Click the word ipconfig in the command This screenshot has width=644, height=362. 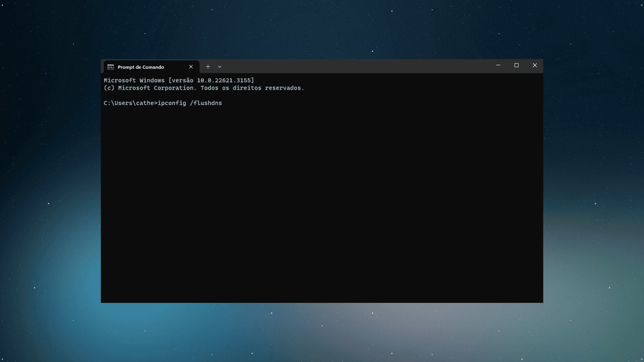click(172, 103)
